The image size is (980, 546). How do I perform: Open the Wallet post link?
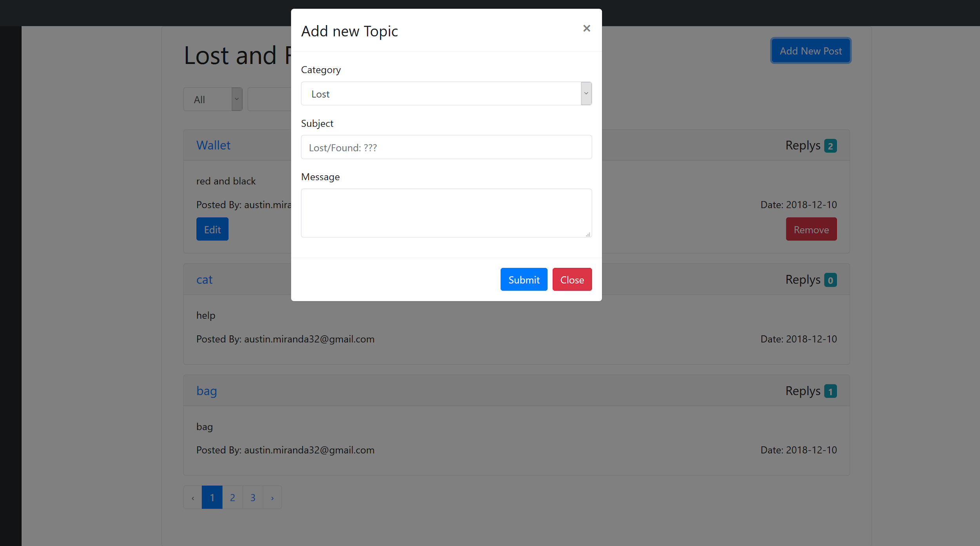click(213, 146)
